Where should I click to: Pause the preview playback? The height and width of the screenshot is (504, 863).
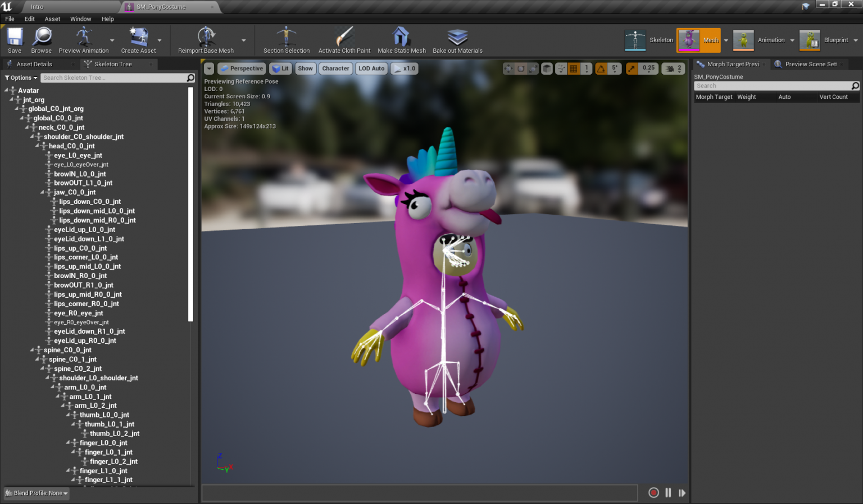tap(668, 493)
